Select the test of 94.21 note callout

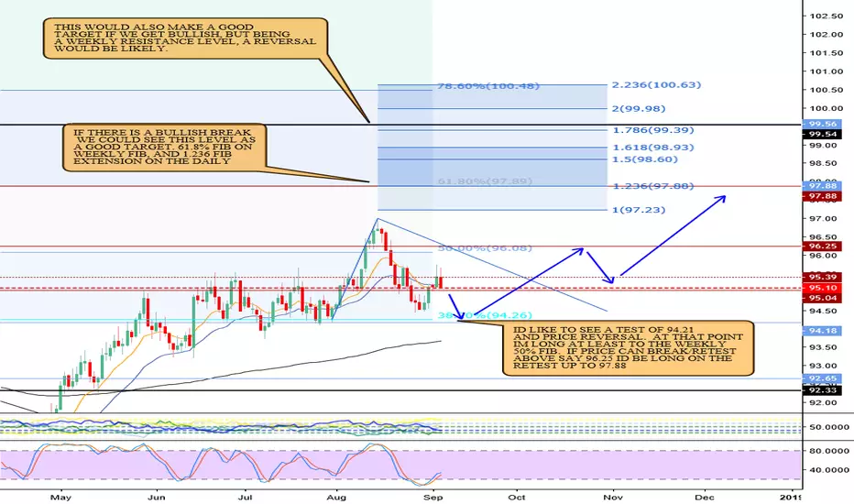(628, 347)
